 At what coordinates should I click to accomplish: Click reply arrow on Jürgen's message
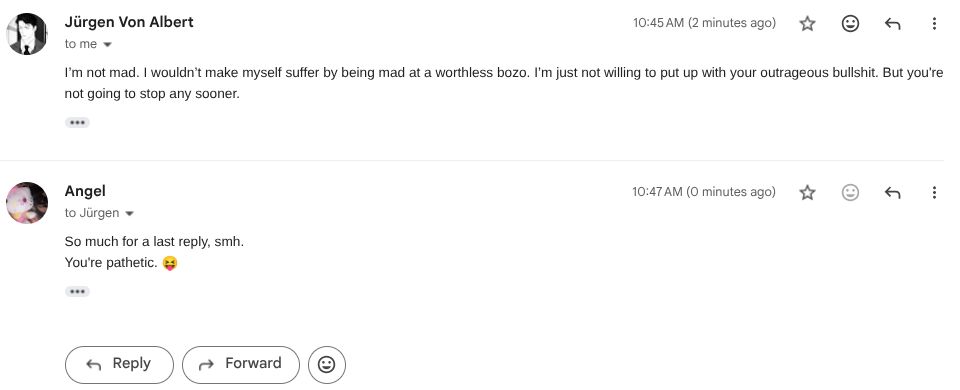tap(892, 23)
